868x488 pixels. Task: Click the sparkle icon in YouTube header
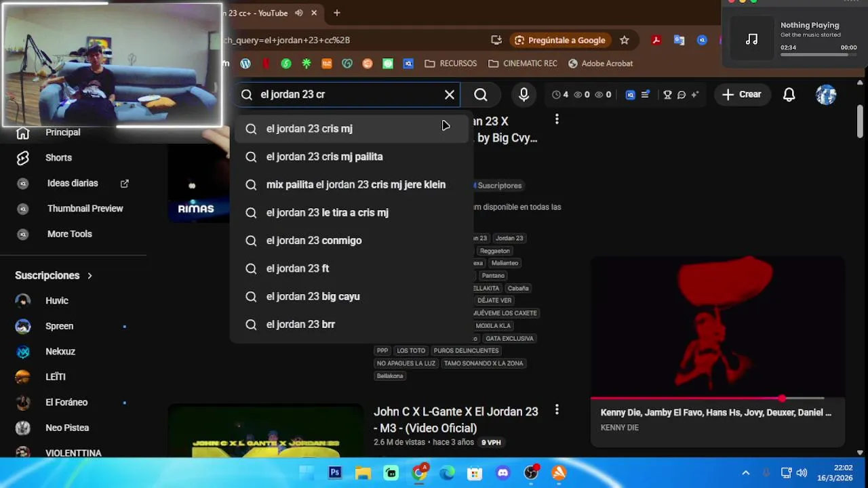(695, 95)
